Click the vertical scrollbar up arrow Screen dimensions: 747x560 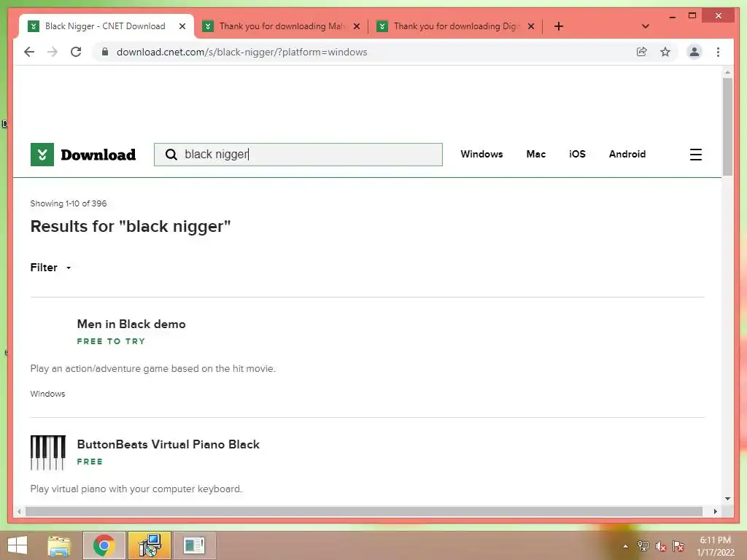727,72
